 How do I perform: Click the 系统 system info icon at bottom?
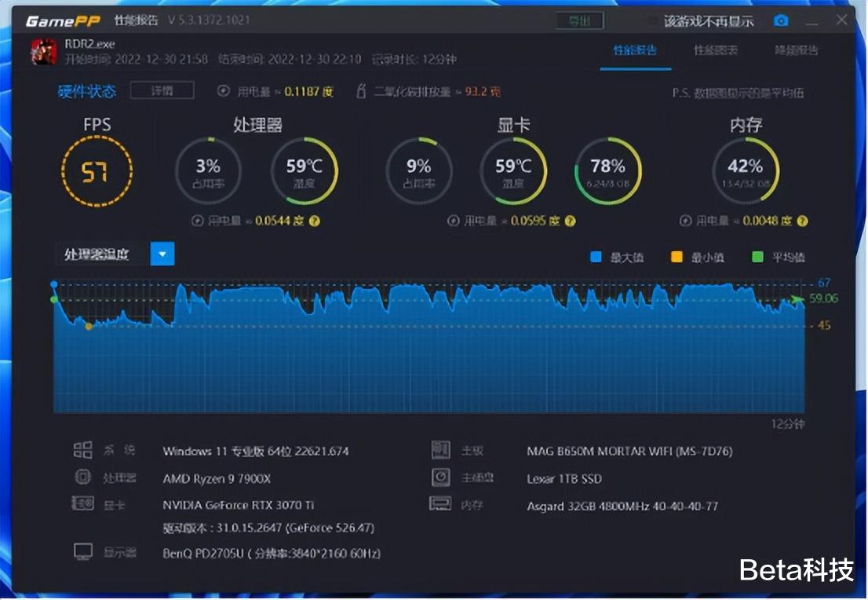pos(83,449)
